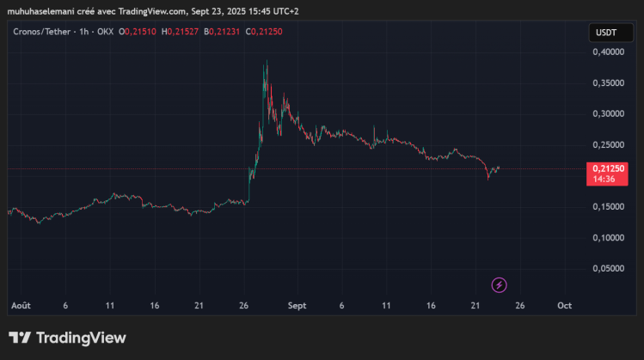Click the TradingView logo
The image size is (644, 360).
[67, 338]
